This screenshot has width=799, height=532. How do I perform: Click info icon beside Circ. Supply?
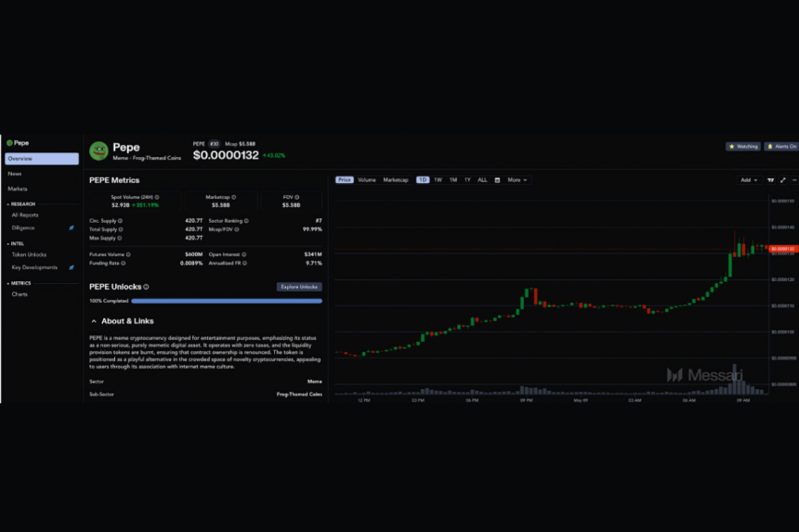[x=120, y=221]
